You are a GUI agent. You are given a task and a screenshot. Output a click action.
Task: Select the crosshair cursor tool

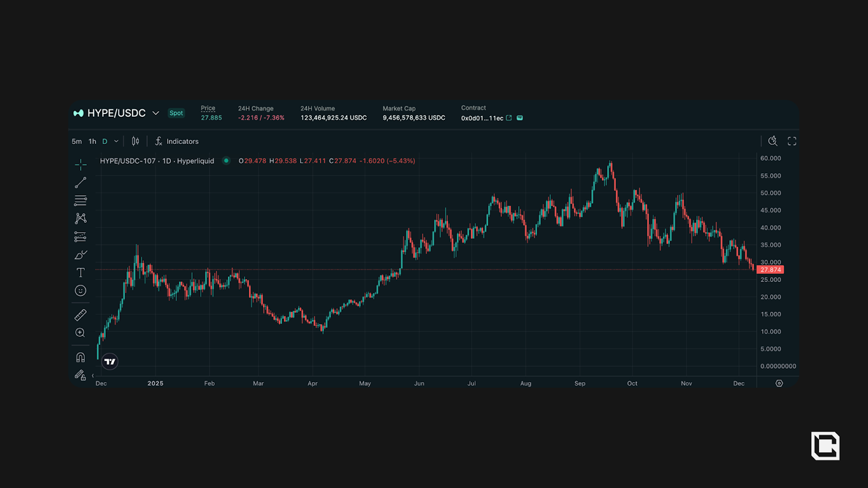80,164
